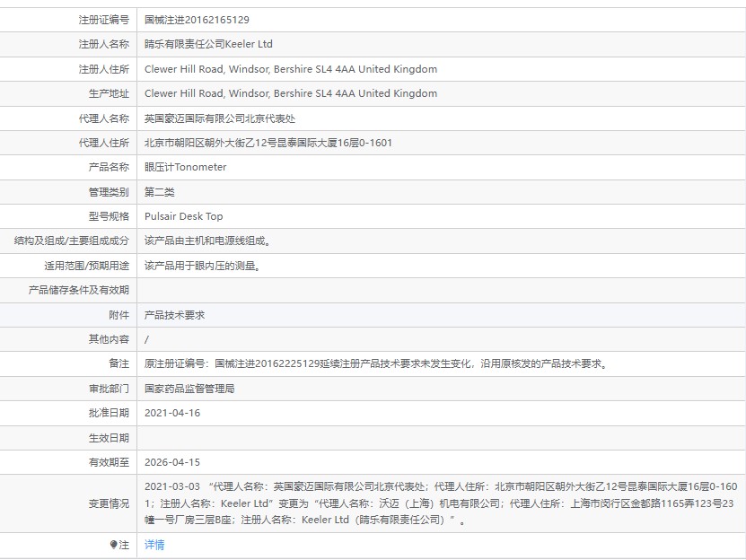Select product name 眼压计Tonometer
746x560 pixels.
(x=185, y=167)
